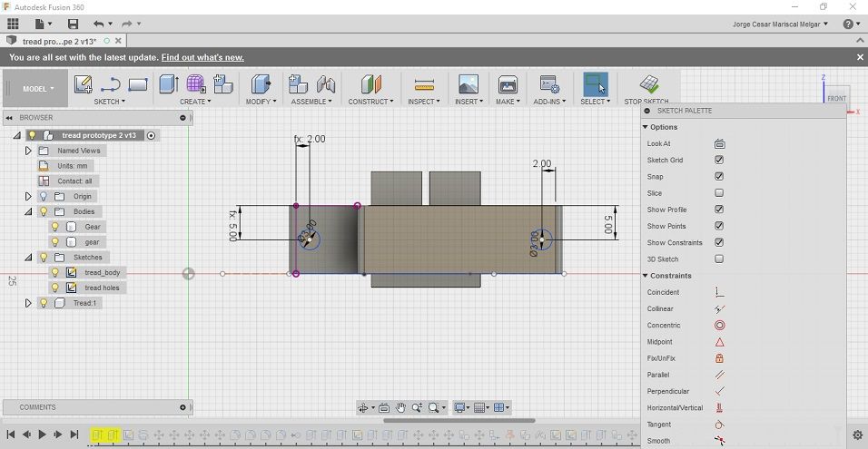Open the SKETCH menu
Viewport: 868px width, 449px height.
pyautogui.click(x=109, y=102)
